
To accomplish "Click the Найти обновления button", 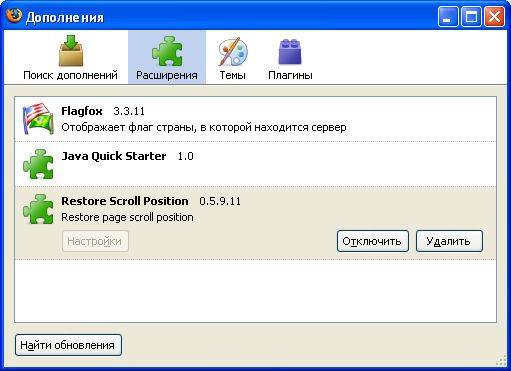I will [68, 345].
